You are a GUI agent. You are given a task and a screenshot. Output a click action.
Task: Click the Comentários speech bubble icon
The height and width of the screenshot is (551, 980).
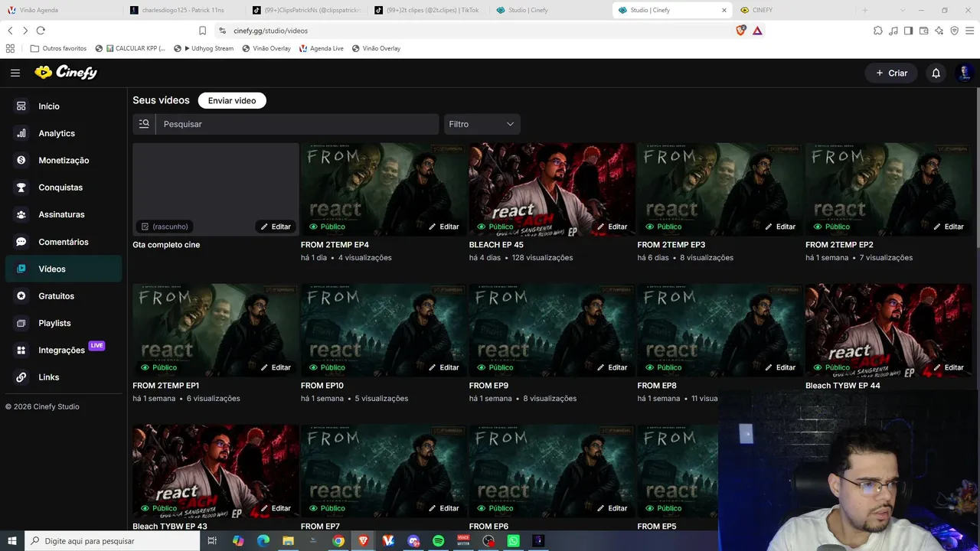coord(21,242)
